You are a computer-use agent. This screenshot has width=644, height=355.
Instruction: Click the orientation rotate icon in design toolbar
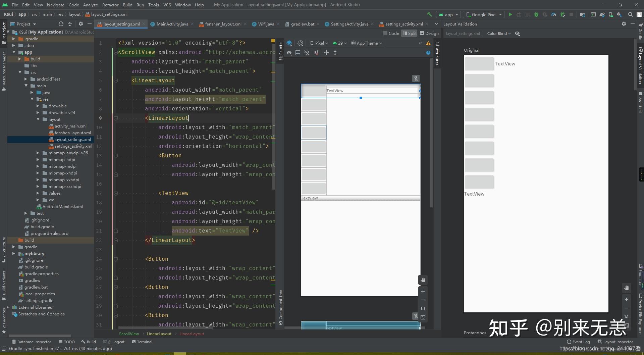point(300,43)
